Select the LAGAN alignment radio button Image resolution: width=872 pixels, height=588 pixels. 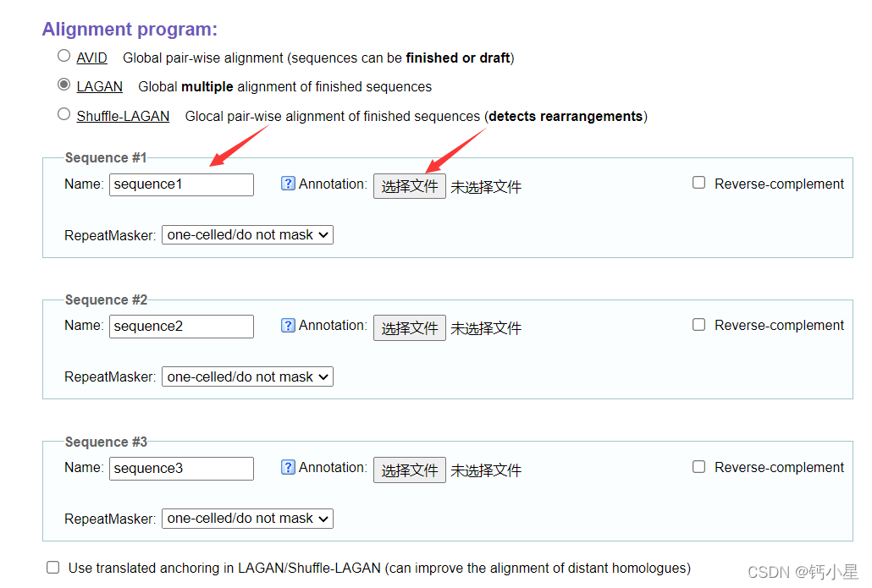tap(64, 85)
